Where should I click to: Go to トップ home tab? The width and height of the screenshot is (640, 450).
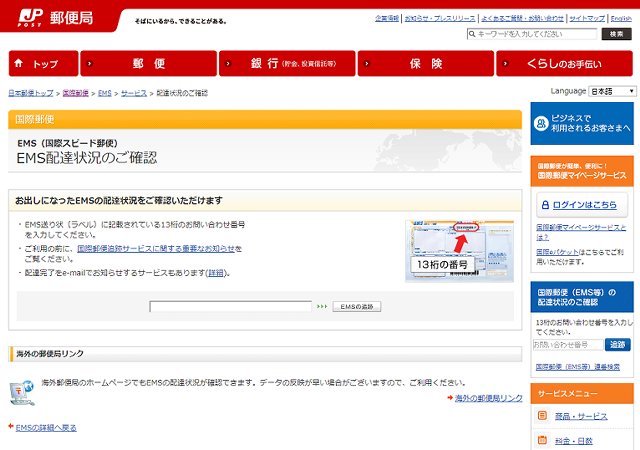pyautogui.click(x=42, y=64)
